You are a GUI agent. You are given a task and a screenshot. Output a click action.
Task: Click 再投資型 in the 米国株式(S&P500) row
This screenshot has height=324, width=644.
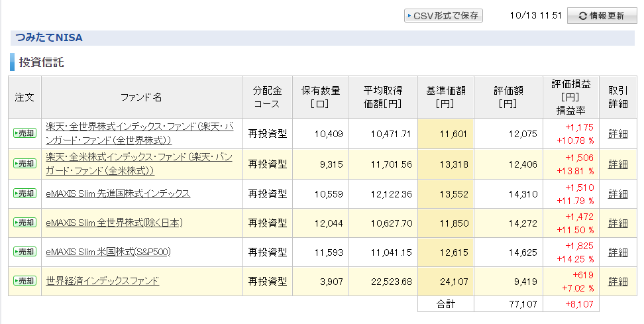pos(268,252)
